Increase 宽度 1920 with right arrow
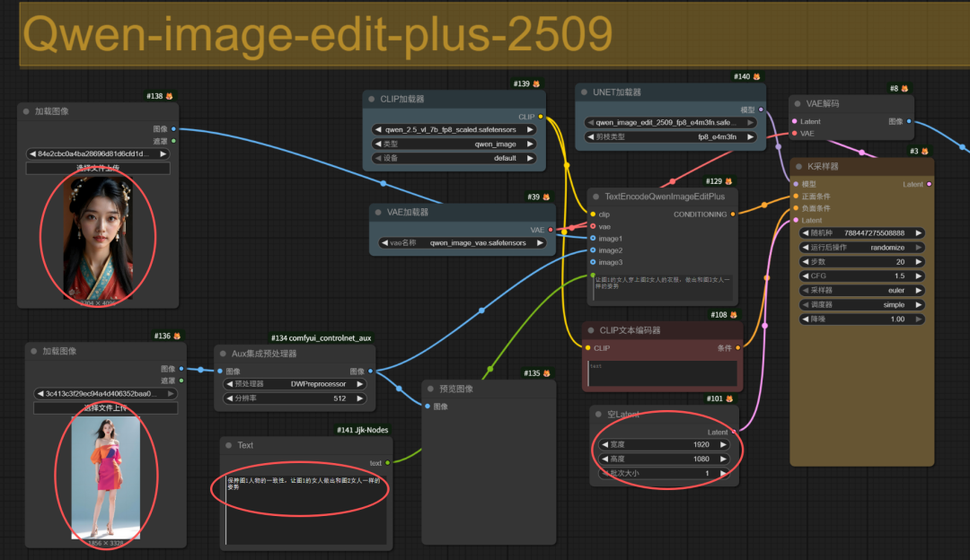Viewport: 970px width, 560px height. (723, 444)
